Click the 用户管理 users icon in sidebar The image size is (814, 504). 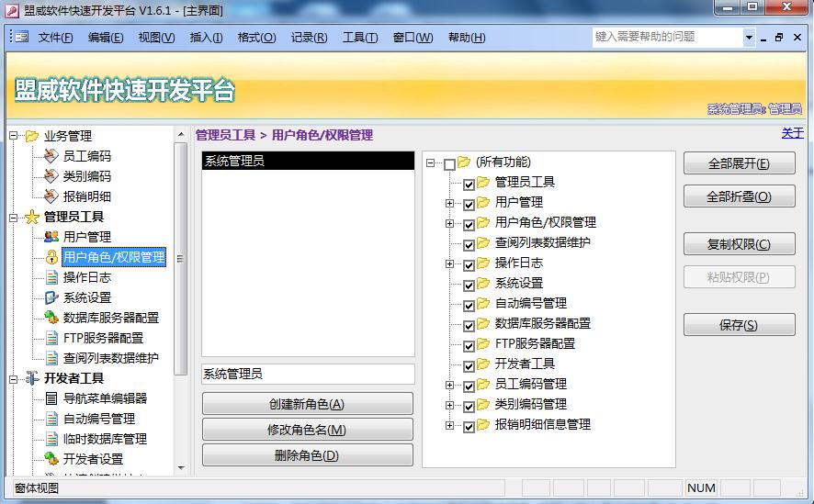coord(51,237)
